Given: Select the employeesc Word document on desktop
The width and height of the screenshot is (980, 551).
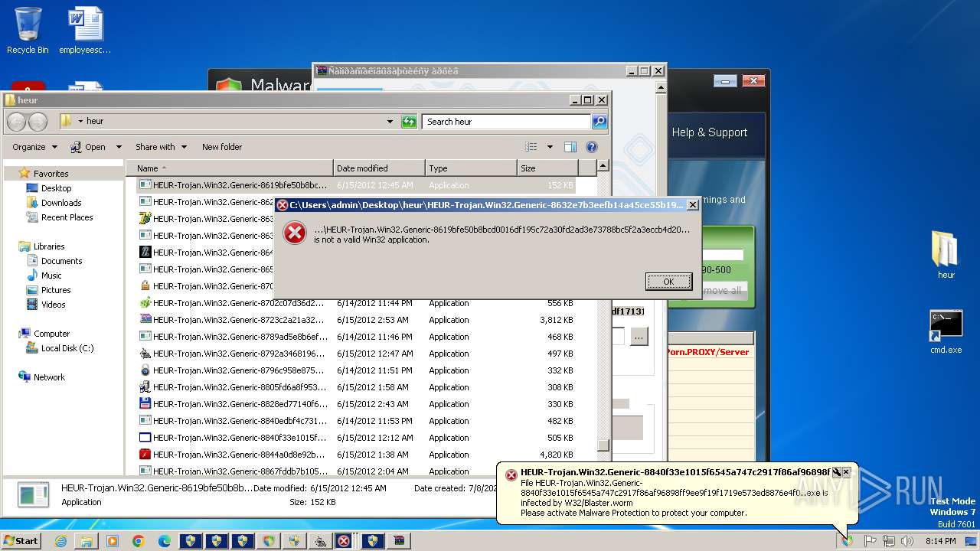Looking at the screenshot, I should pyautogui.click(x=85, y=31).
